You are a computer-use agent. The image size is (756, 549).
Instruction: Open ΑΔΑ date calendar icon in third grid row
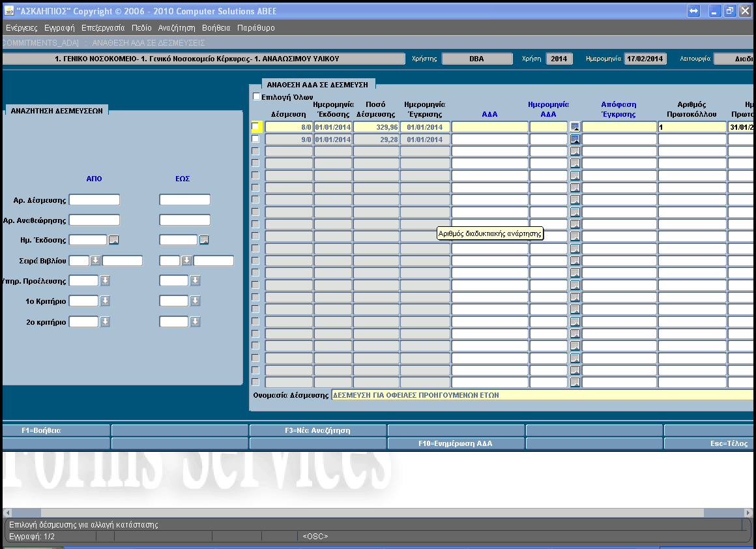pos(575,151)
